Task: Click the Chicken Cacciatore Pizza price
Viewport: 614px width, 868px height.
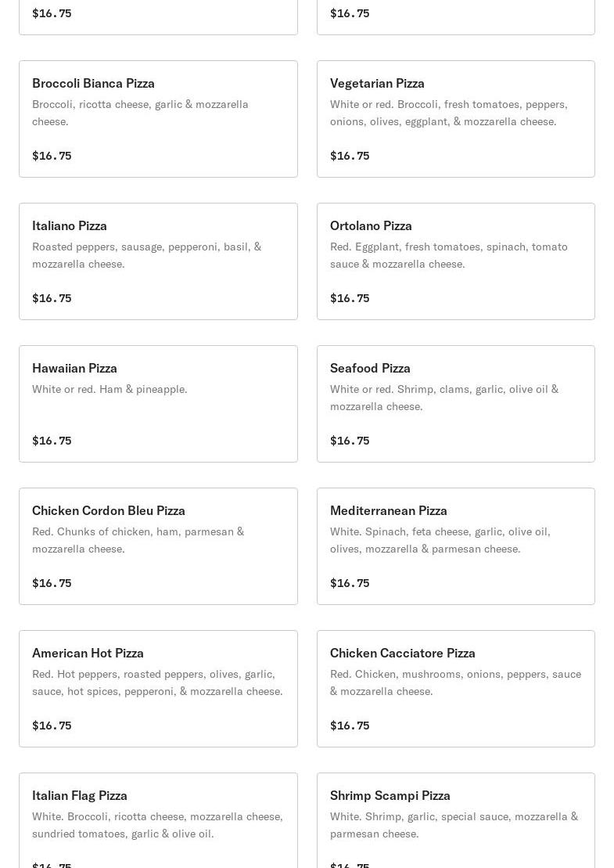Action: click(x=350, y=726)
